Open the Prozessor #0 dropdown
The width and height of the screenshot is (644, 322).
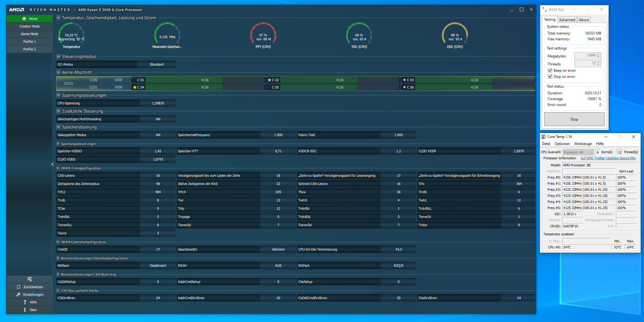578,152
